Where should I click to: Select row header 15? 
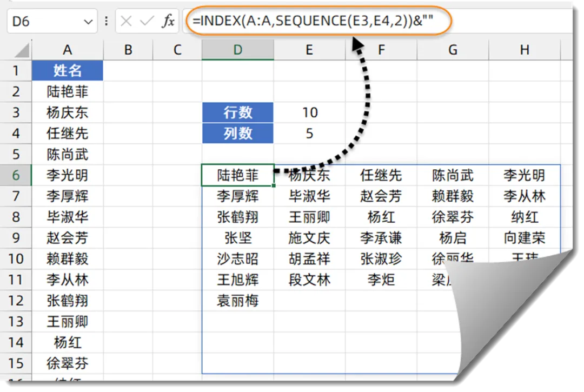coord(16,363)
